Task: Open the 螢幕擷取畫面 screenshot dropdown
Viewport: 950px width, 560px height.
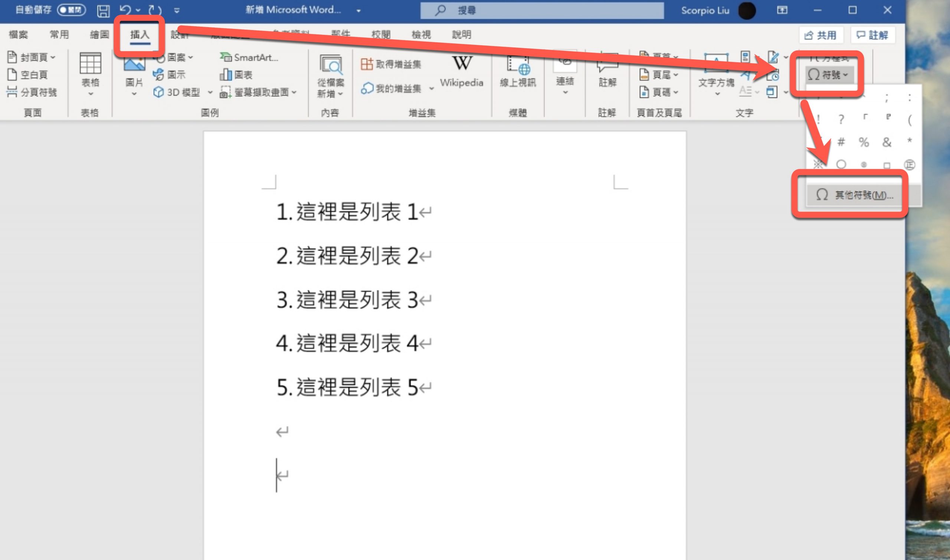Action: pos(259,92)
